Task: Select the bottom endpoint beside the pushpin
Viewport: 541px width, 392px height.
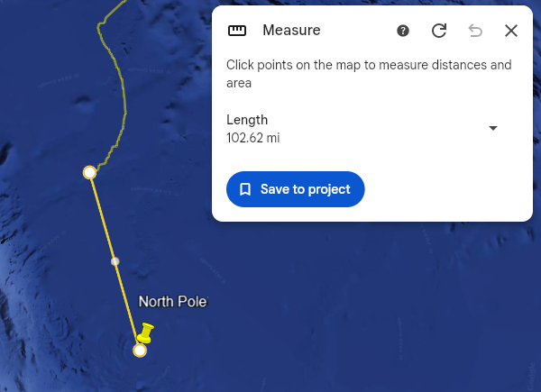Action: coord(140,351)
